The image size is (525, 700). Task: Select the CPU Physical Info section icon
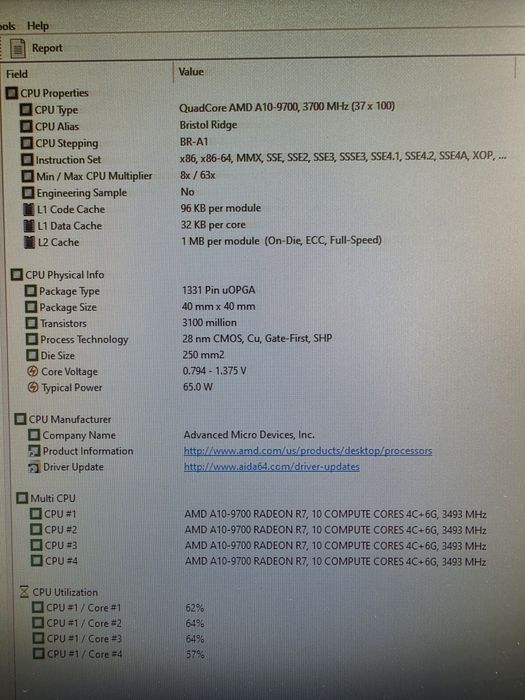tap(17, 275)
